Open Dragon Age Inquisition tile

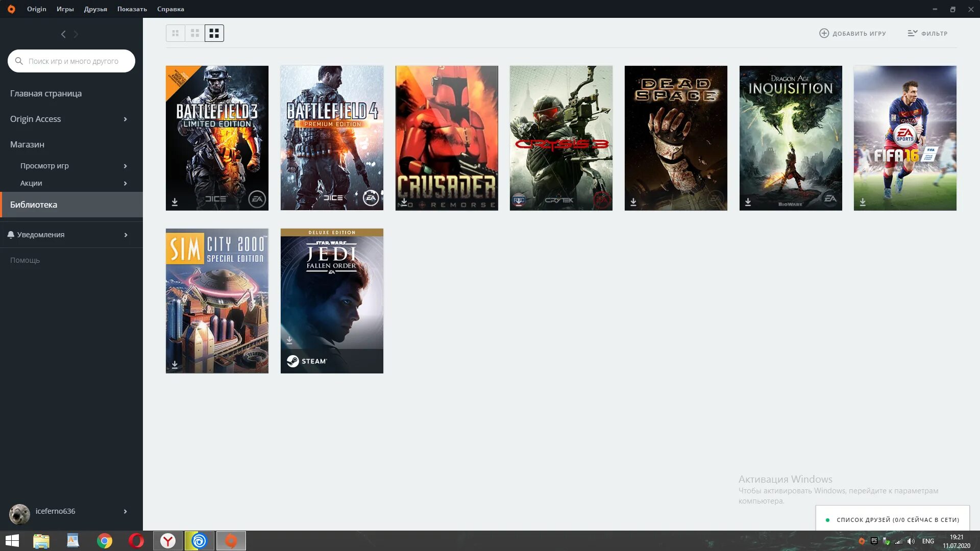[x=791, y=138]
